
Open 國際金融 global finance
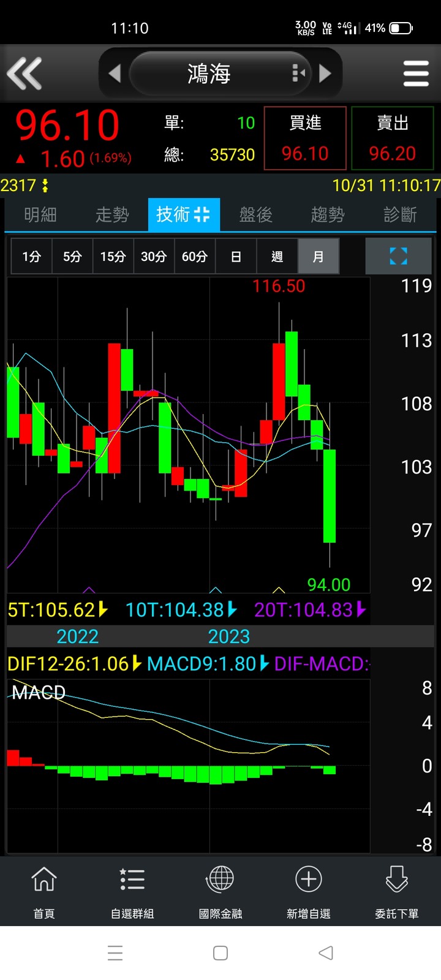pos(221,892)
